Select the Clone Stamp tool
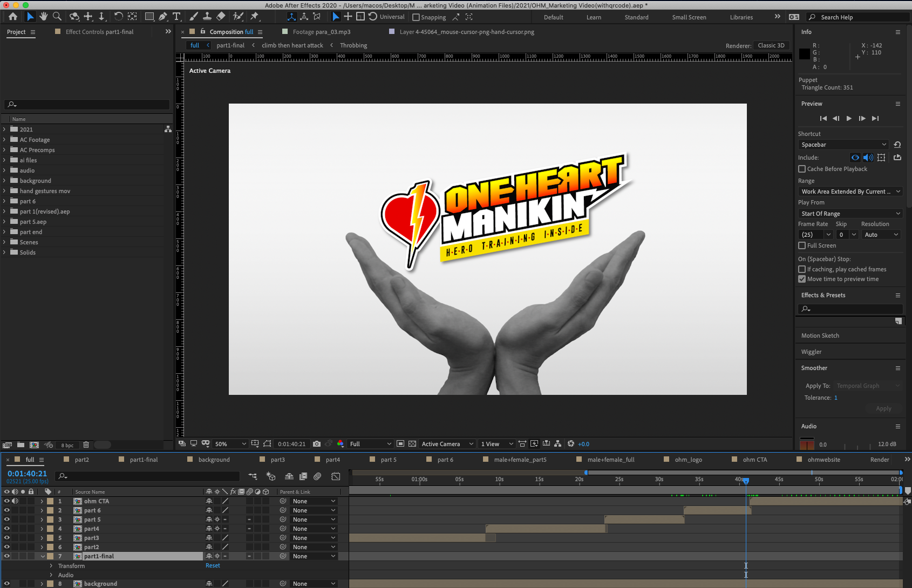This screenshot has height=588, width=912. click(207, 17)
